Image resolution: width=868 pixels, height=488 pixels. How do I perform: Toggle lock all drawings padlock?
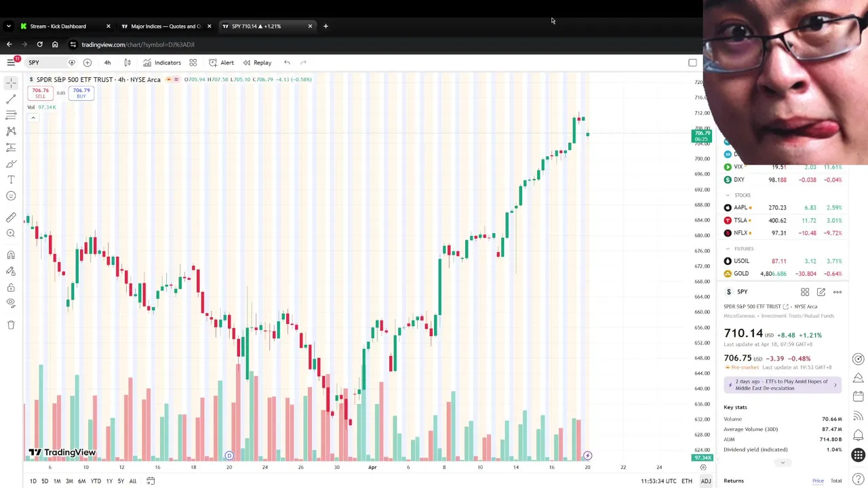[x=11, y=287]
